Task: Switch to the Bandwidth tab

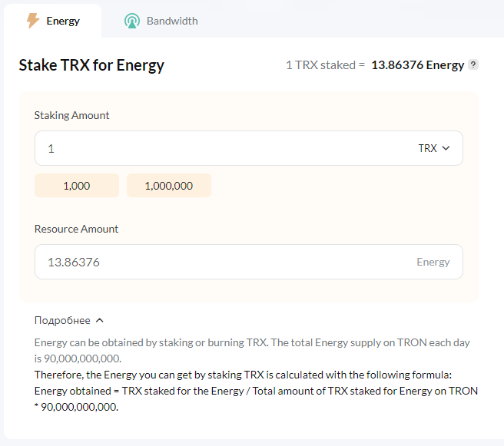Action: [x=161, y=21]
